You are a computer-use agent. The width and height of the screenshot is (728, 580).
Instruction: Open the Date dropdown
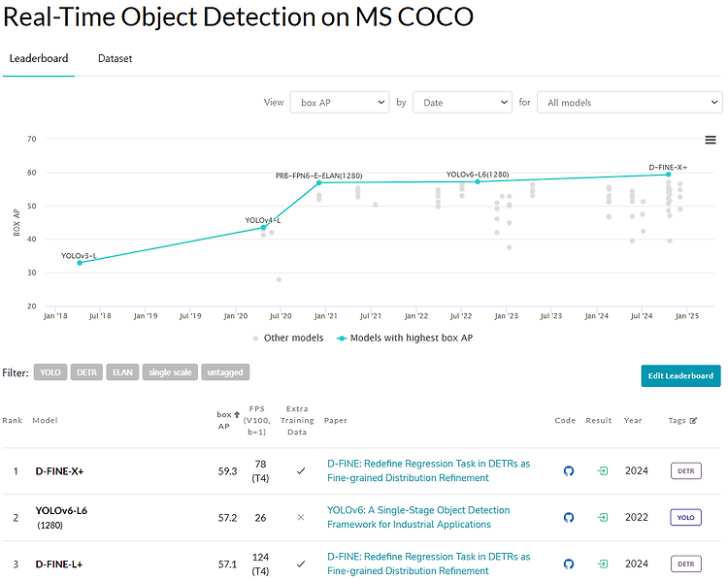(x=462, y=102)
